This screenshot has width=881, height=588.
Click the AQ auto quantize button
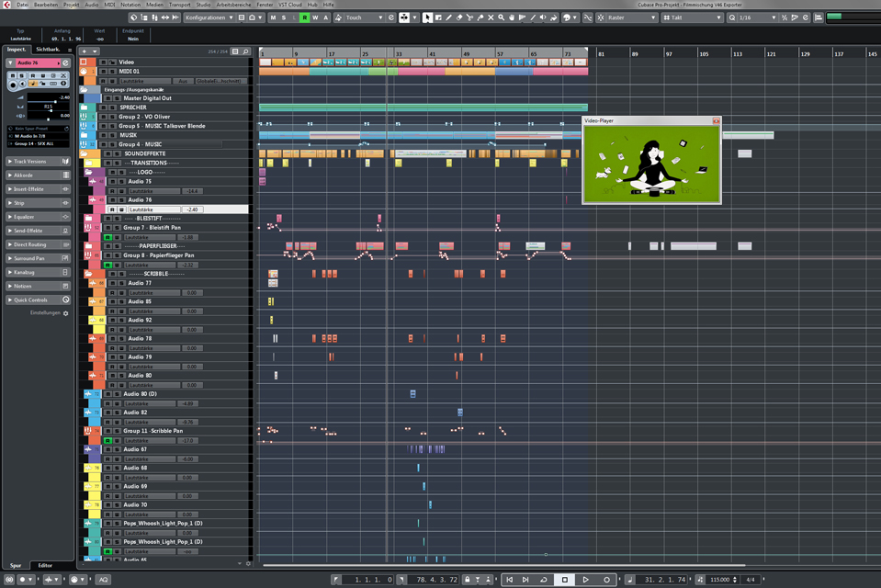pyautogui.click(x=104, y=580)
